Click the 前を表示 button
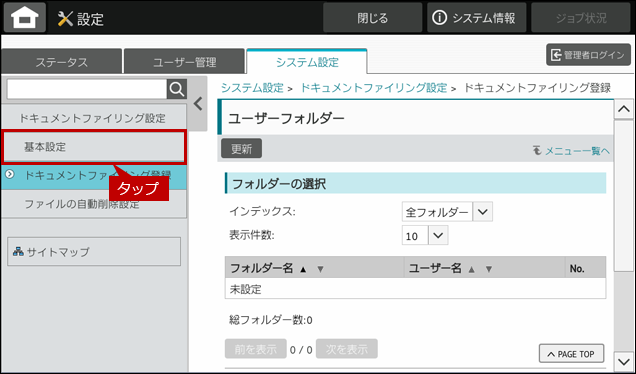This screenshot has width=636, height=374. tap(256, 349)
